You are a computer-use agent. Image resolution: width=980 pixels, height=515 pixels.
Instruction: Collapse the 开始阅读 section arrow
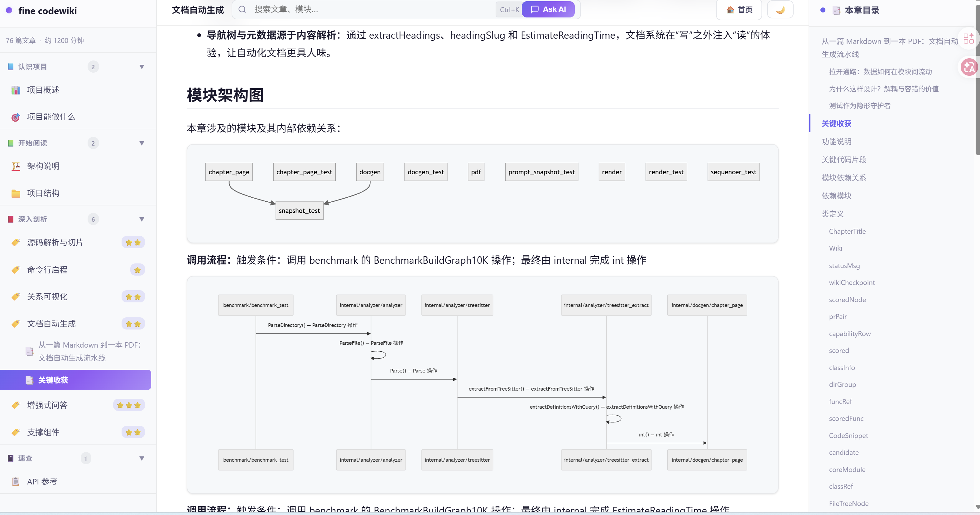click(x=142, y=143)
